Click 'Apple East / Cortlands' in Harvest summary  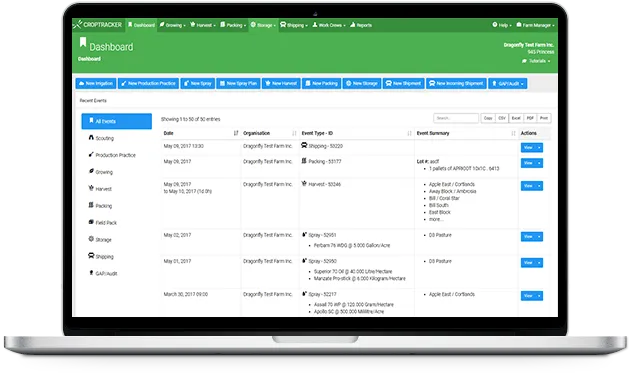click(x=451, y=184)
